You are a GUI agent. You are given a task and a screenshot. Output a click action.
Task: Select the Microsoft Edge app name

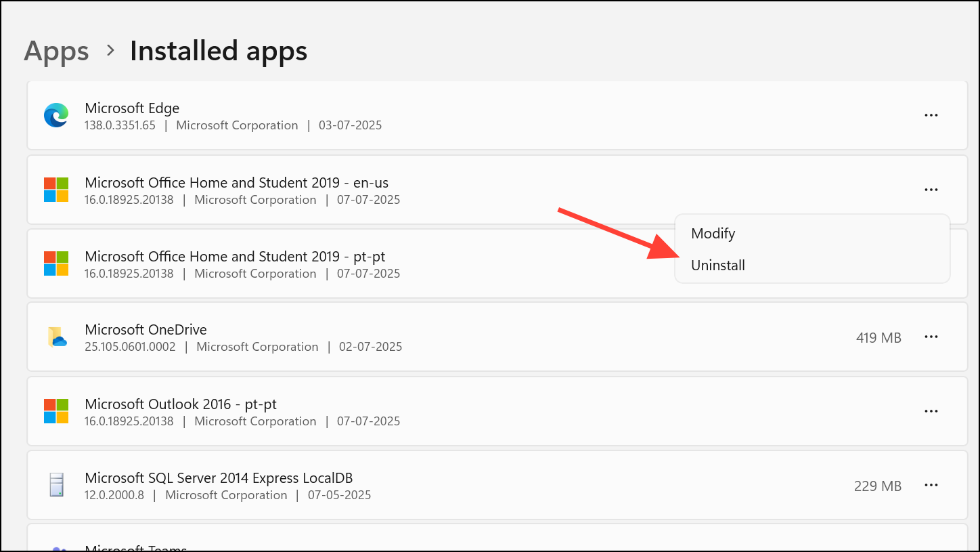(x=132, y=108)
